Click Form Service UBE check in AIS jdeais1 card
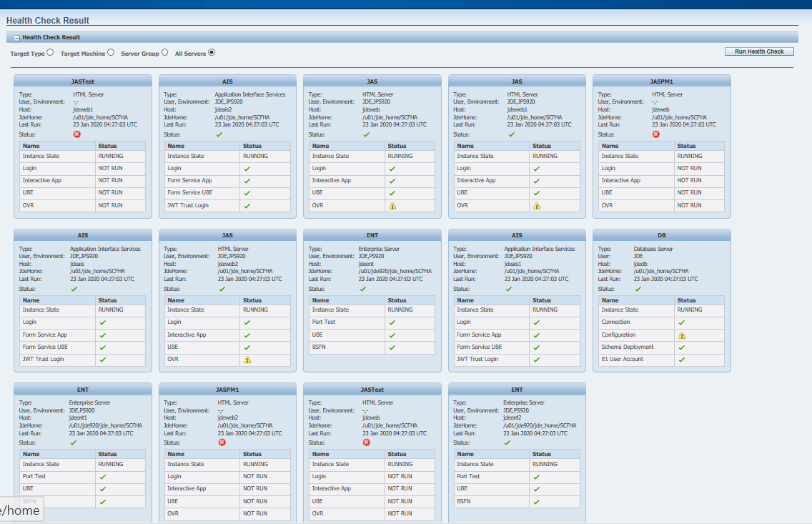This screenshot has width=812, height=524. tap(537, 347)
